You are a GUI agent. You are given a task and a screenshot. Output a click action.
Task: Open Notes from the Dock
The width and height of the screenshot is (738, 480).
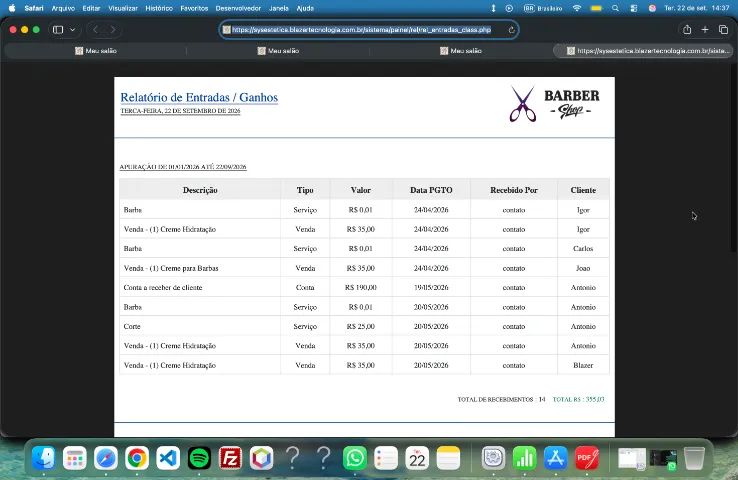tap(448, 457)
